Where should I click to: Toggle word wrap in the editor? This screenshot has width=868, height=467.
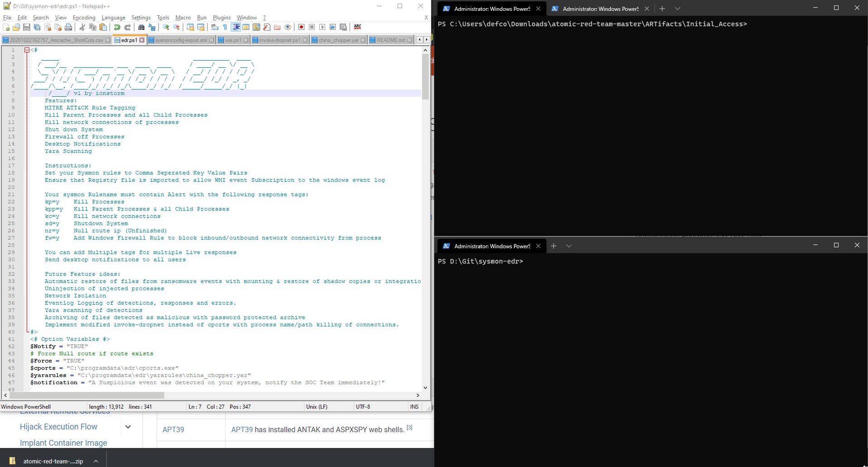[215, 27]
